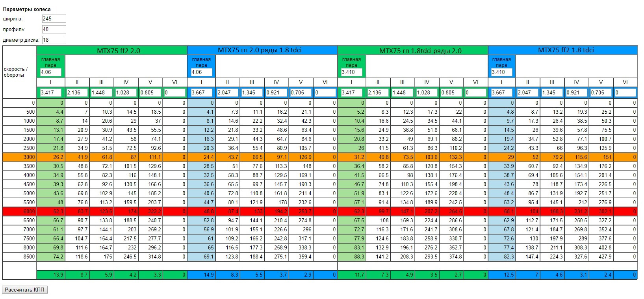Click the speed cell showing 402.8
644x299 pixels.
(601, 247)
